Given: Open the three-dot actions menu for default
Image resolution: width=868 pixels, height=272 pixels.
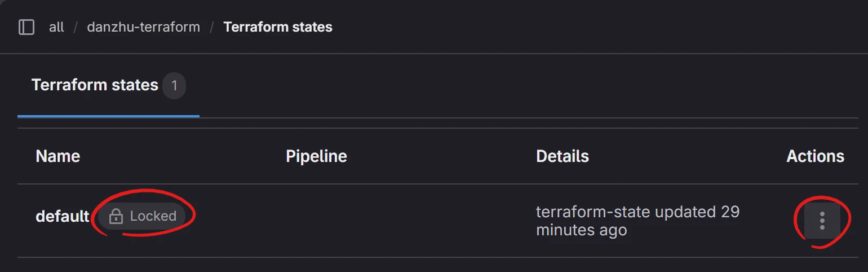Looking at the screenshot, I should [x=822, y=221].
